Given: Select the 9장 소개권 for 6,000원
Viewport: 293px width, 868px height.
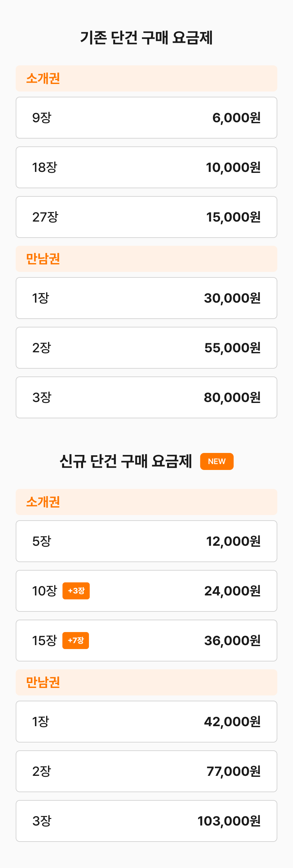Looking at the screenshot, I should [146, 118].
